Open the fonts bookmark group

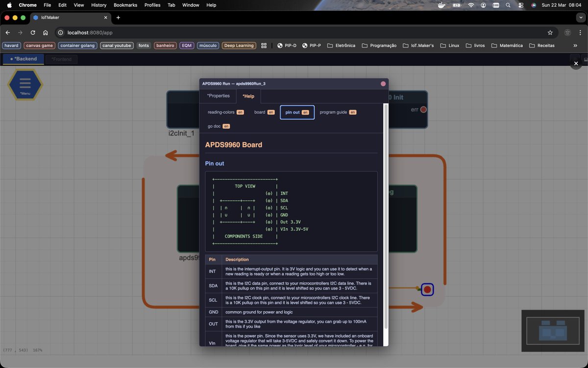click(144, 46)
